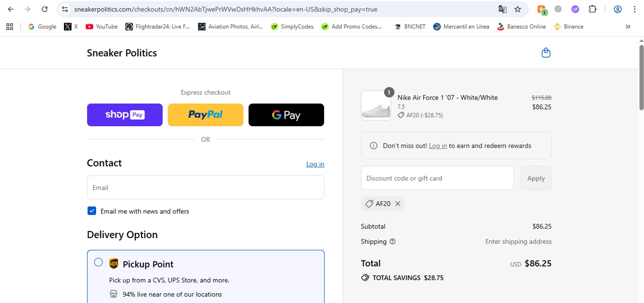The height and width of the screenshot is (303, 644).
Task: Focus the Discount code or gift card field
Action: (x=437, y=178)
